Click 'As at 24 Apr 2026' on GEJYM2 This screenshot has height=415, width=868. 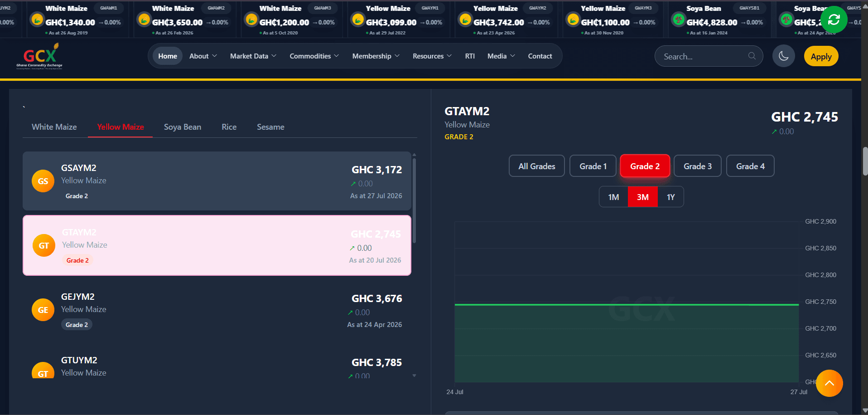point(375,325)
